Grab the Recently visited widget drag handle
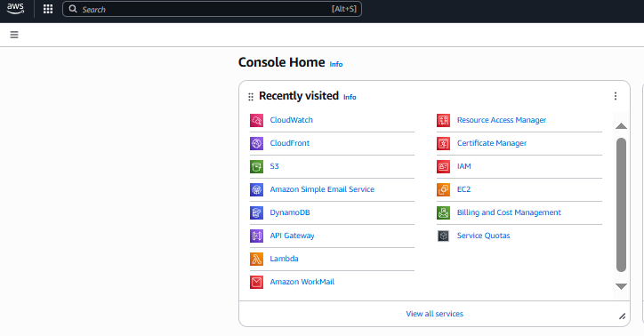644x336 pixels. point(251,97)
